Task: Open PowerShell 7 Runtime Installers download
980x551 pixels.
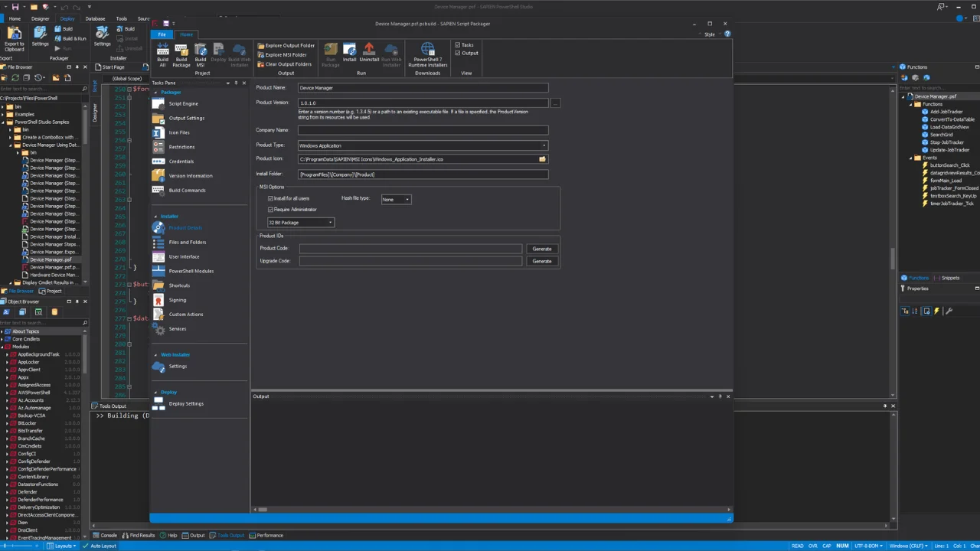Action: pyautogui.click(x=427, y=55)
